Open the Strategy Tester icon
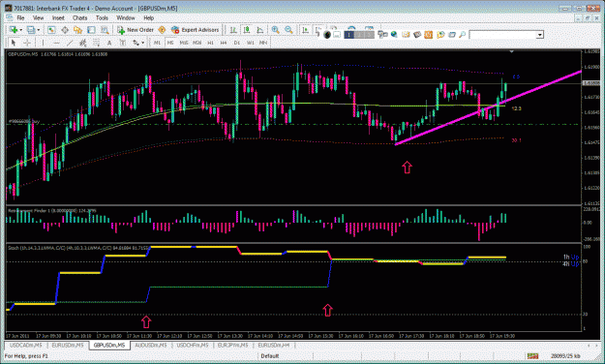This screenshot has width=605, height=364. 105,30
